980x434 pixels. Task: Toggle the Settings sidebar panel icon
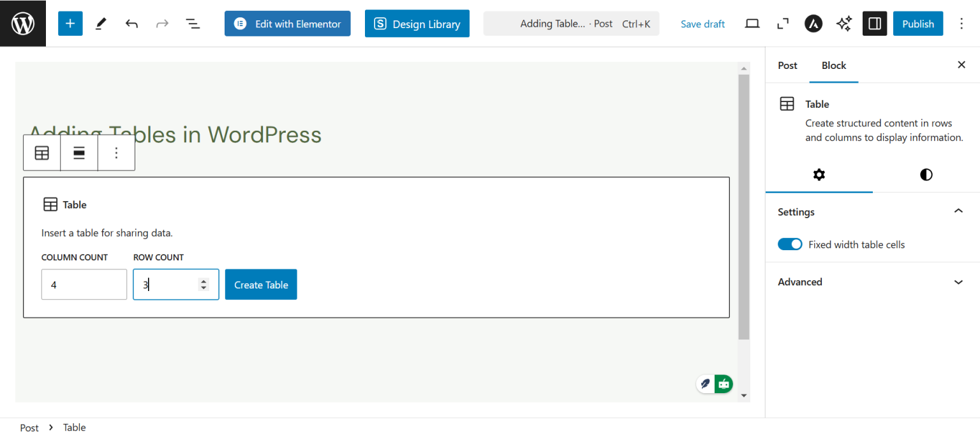[875, 24]
